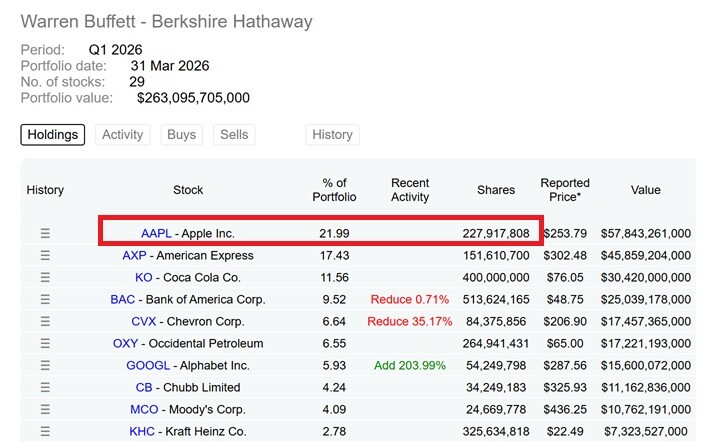Open history icon for Chevron Corp. row

click(x=45, y=321)
